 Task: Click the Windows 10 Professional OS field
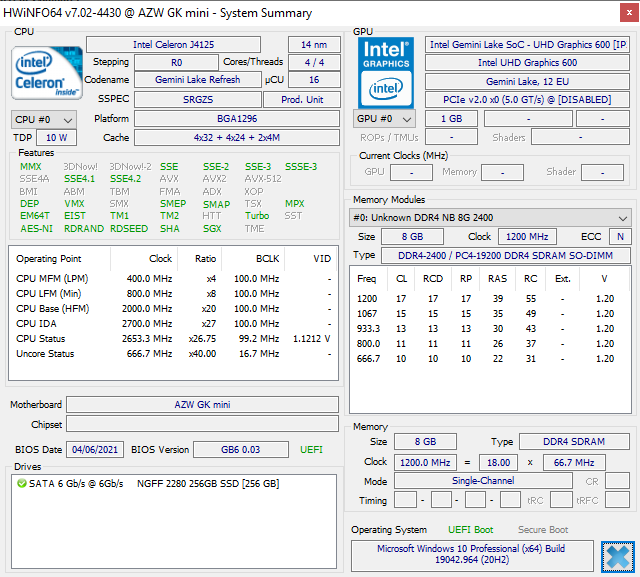coord(472,554)
